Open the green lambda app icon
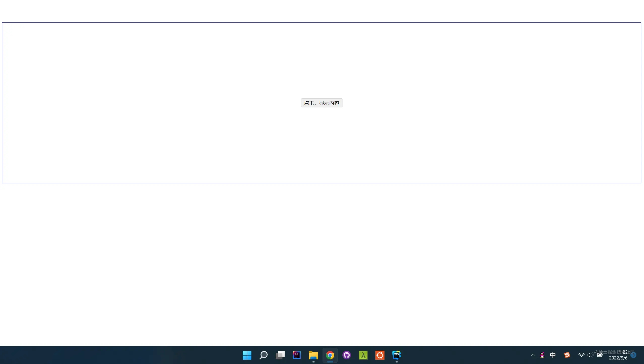Image resolution: width=644 pixels, height=364 pixels. (363, 355)
